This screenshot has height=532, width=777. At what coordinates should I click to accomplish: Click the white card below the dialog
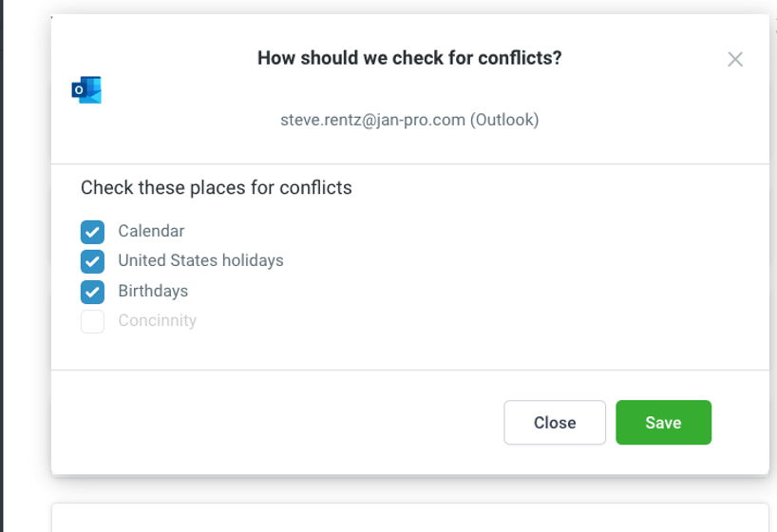[x=409, y=518]
